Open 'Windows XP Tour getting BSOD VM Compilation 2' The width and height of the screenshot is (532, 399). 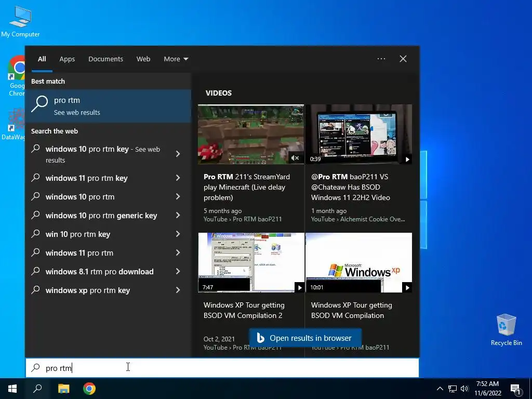[x=244, y=310]
